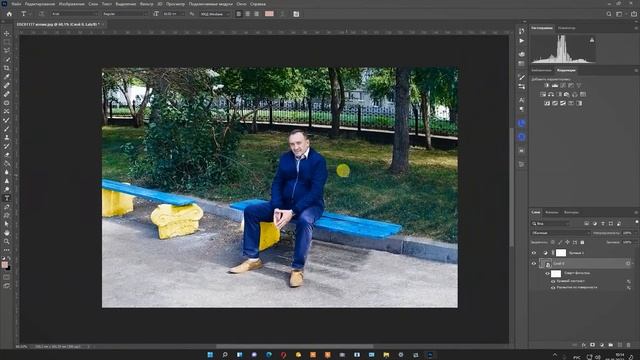Create new fill or adjustment layer
This screenshot has width=640, height=360.
(x=602, y=345)
